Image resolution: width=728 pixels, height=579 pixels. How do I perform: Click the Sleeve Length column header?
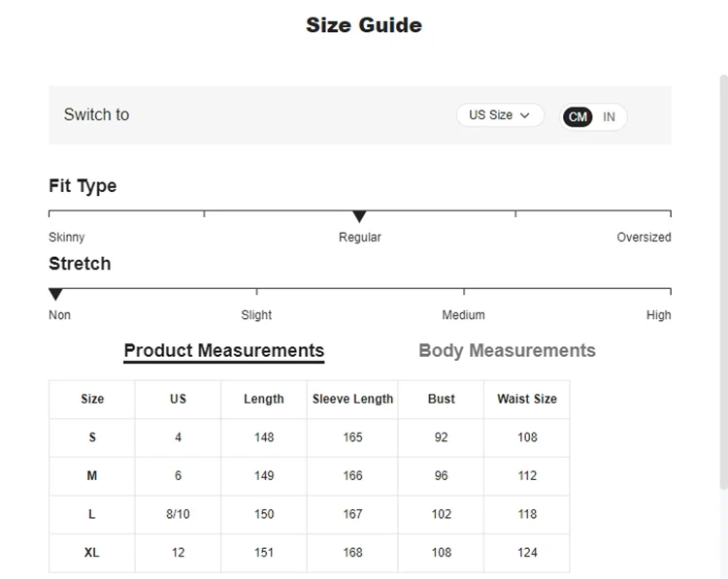click(353, 399)
